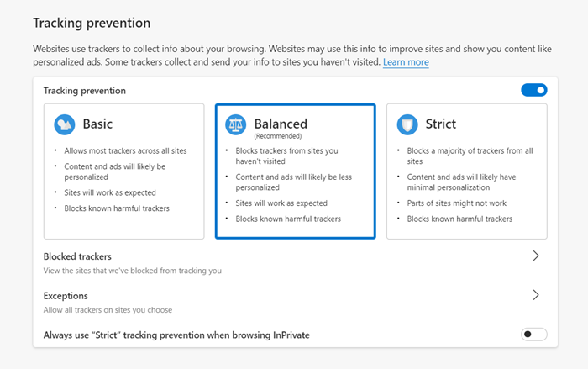The width and height of the screenshot is (588, 369).
Task: Click the Basic level tracker icon
Action: [x=65, y=125]
